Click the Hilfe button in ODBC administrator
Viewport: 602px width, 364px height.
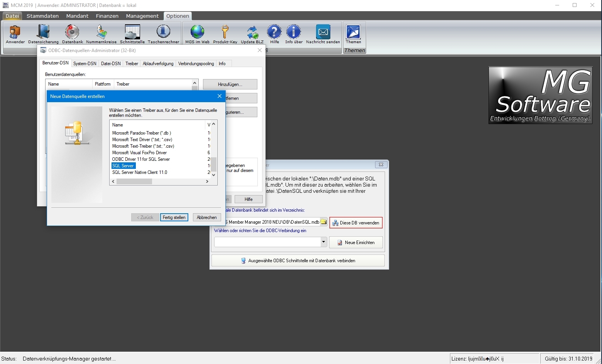tap(249, 199)
